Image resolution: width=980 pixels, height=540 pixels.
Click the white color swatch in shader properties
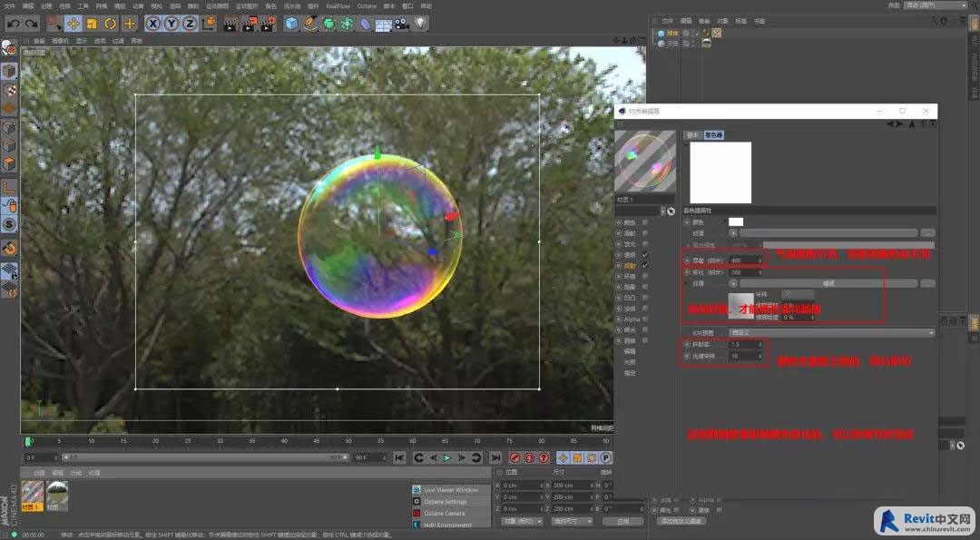coord(736,221)
